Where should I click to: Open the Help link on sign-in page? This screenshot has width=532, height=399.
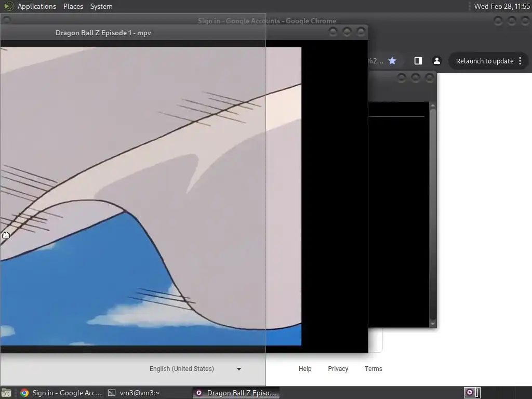pyautogui.click(x=305, y=369)
